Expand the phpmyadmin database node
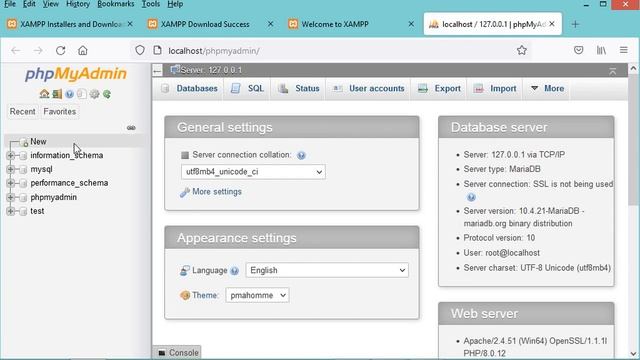640x360 pixels. point(11,198)
